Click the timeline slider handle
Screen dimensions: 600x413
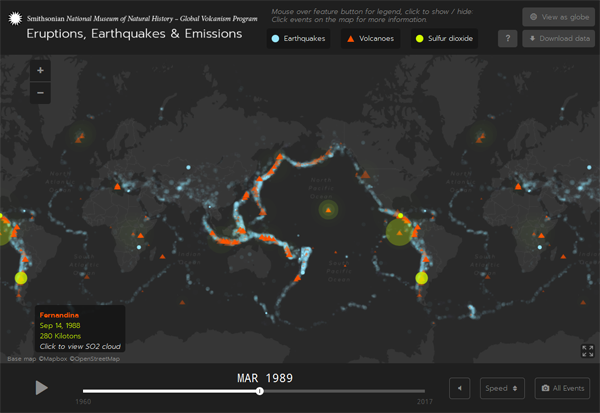click(260, 391)
